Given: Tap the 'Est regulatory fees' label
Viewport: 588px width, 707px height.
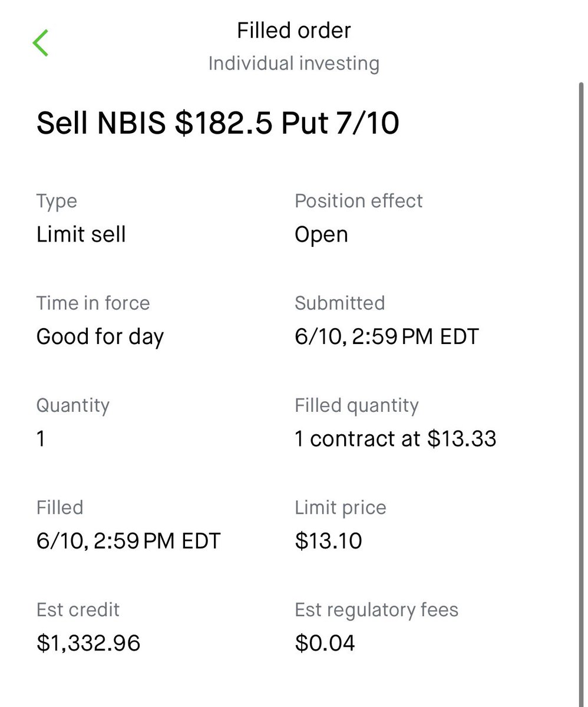Looking at the screenshot, I should pyautogui.click(x=376, y=610).
